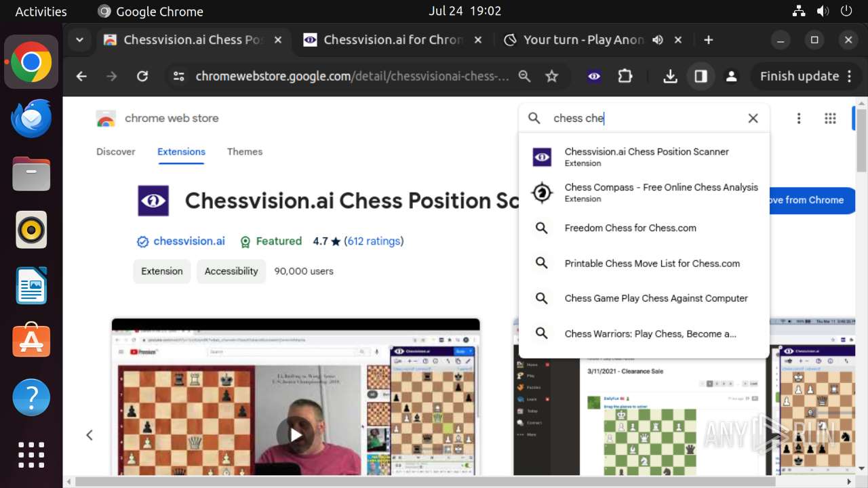Open the Themes tab
The width and height of the screenshot is (868, 488).
click(245, 152)
